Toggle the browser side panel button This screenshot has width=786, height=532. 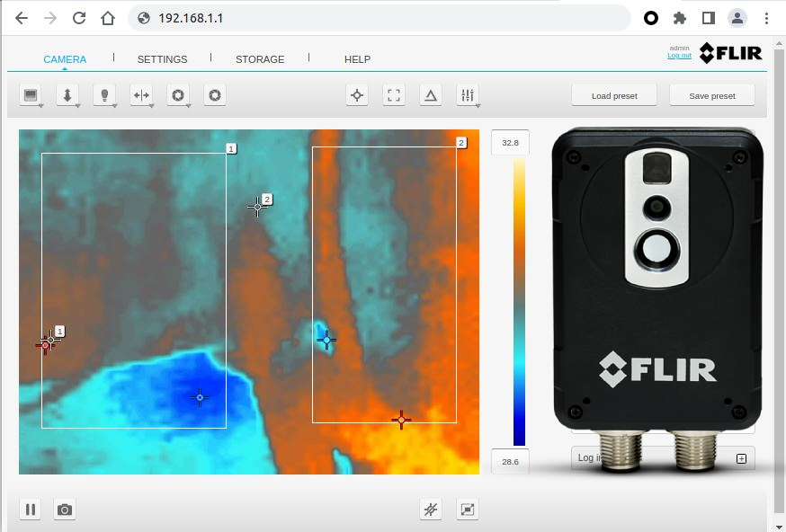[x=709, y=18]
